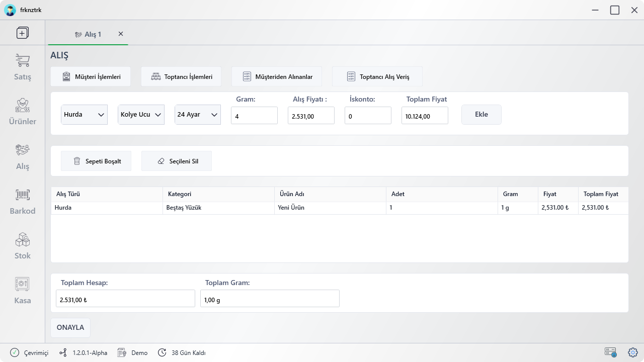Screen dimensions: 644x362
Task: Focus the Alış Fiyatı input field
Action: coord(311,116)
